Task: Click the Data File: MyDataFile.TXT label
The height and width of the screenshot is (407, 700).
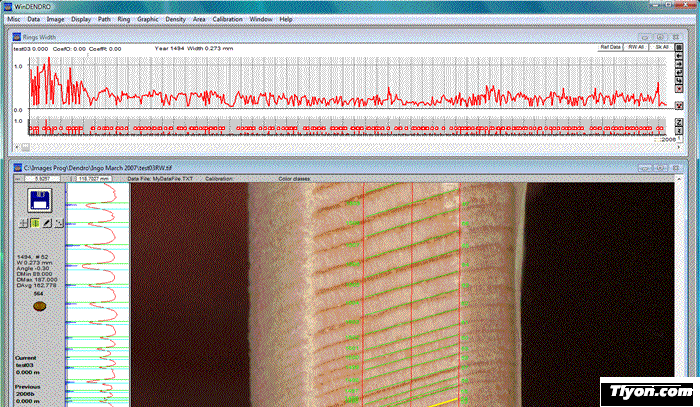Action: pos(160,179)
